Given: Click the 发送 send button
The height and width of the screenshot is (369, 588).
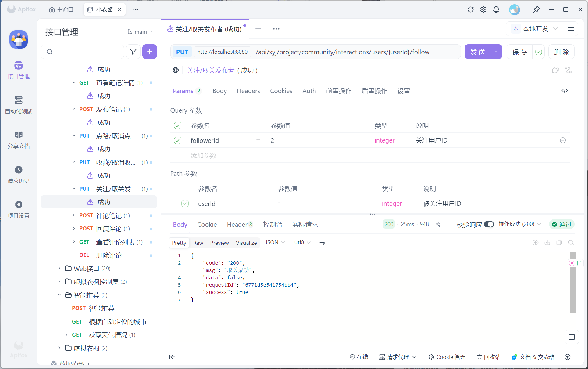Looking at the screenshot, I should click(477, 52).
